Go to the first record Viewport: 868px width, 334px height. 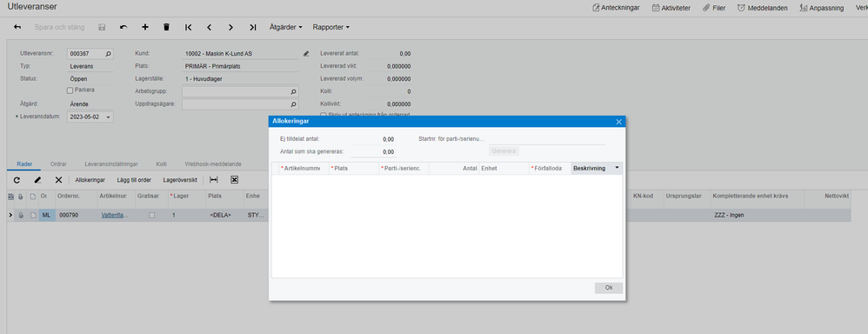(188, 27)
